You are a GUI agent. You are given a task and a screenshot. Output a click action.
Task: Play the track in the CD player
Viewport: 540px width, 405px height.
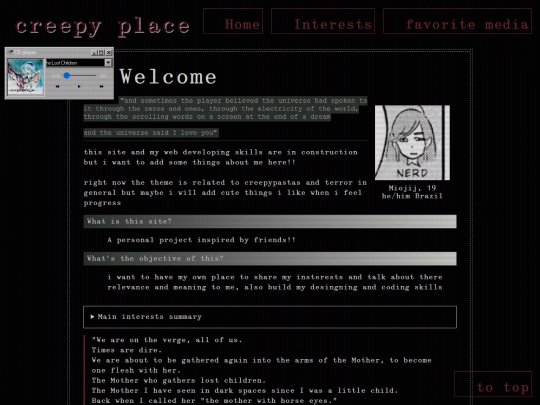pos(79,86)
